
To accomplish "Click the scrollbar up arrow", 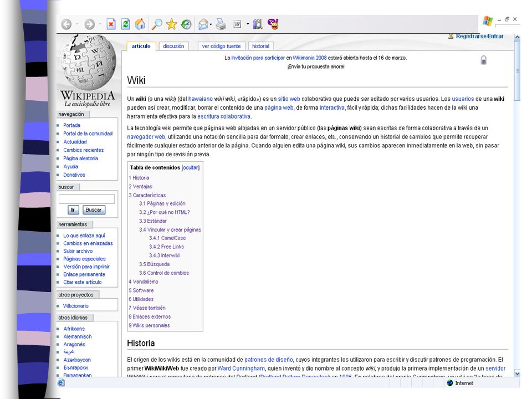I will 517,37.
